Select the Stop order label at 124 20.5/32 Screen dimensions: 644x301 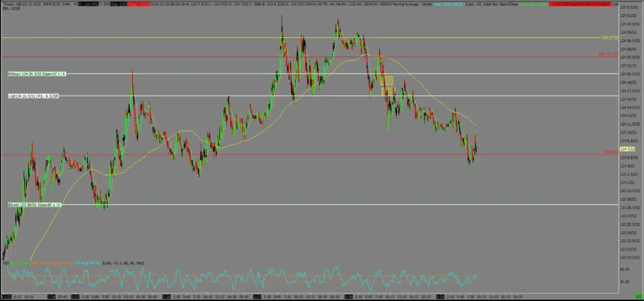(x=37, y=74)
